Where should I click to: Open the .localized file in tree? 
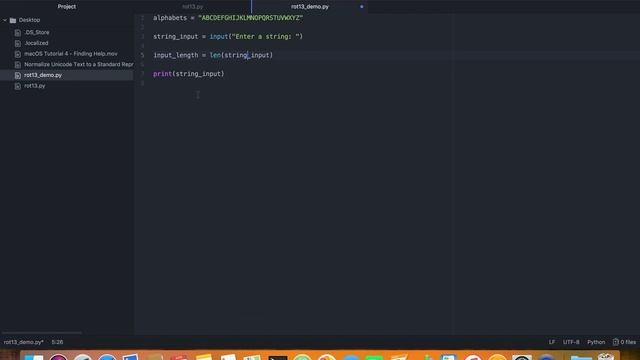tap(36, 43)
